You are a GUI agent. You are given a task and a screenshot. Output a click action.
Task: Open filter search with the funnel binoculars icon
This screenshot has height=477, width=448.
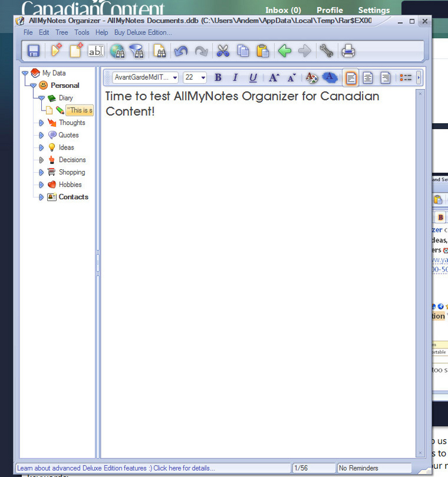[x=137, y=51]
